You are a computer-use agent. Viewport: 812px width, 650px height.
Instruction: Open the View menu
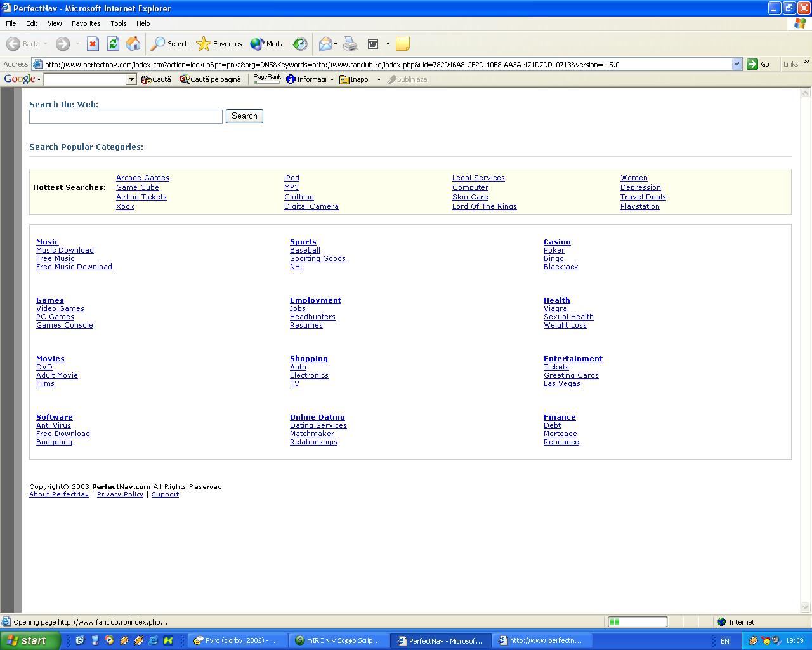(x=55, y=23)
